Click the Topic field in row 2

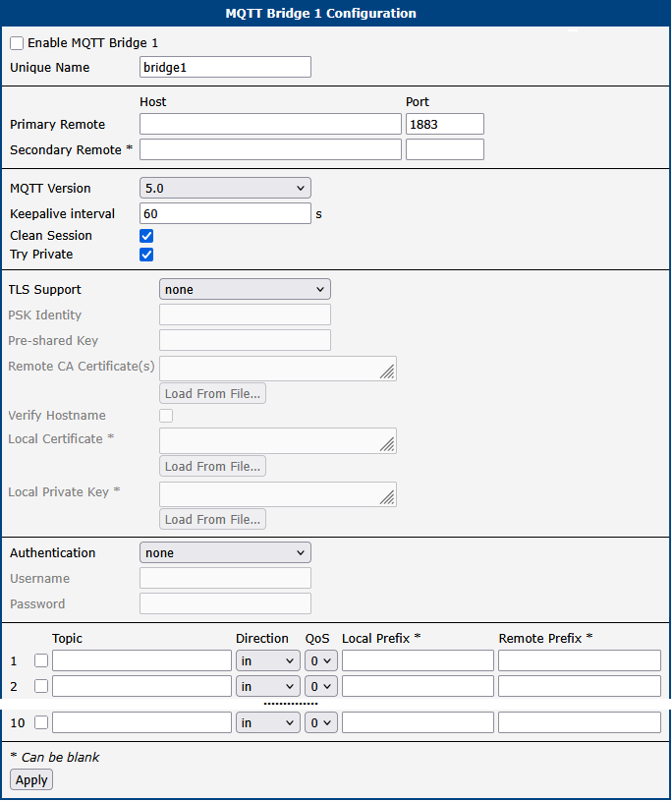[x=141, y=686]
